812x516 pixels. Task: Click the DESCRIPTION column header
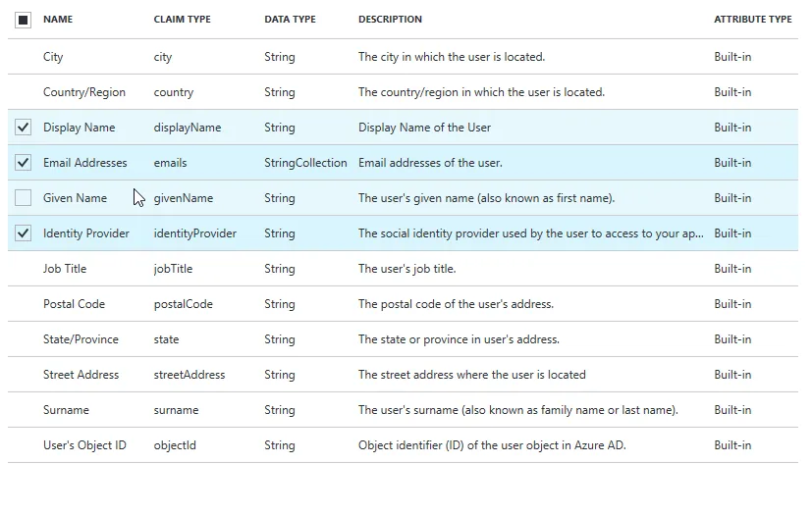point(390,20)
